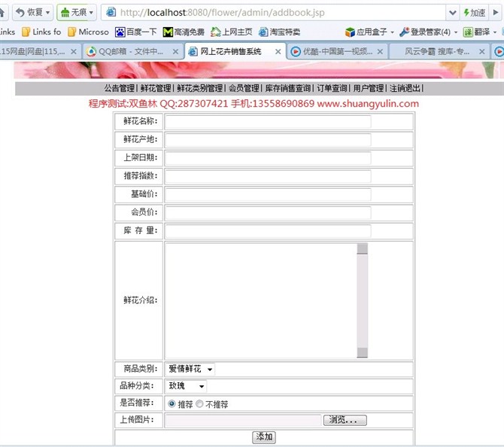Close the 115网盘 tab

pyautogui.click(x=74, y=51)
